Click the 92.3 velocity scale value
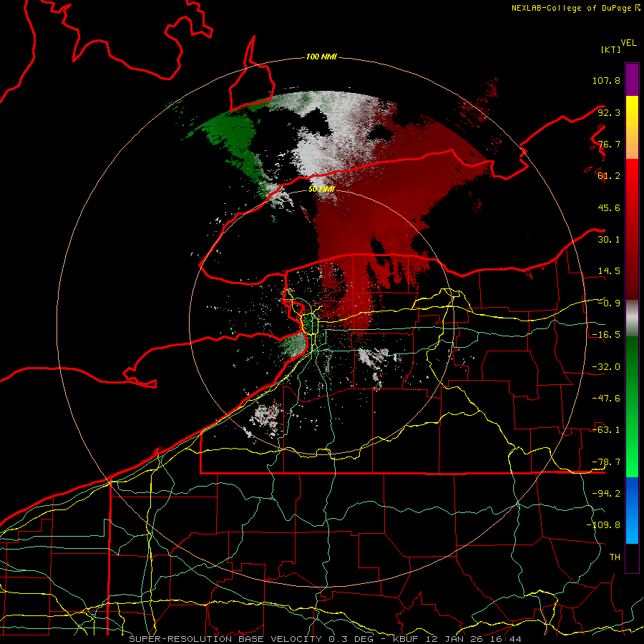The image size is (644, 644). coord(609,112)
